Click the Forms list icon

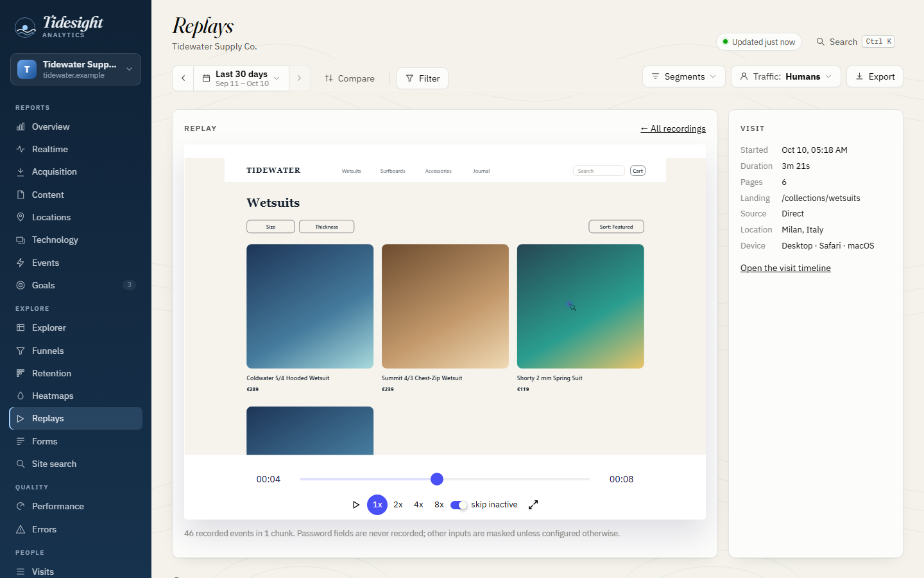(x=21, y=441)
